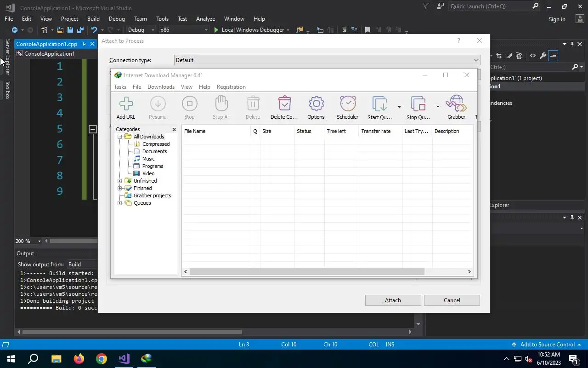Screen dimensions: 588x368
Task: Click the Output panel horizontal scrollbar
Action: point(132,332)
